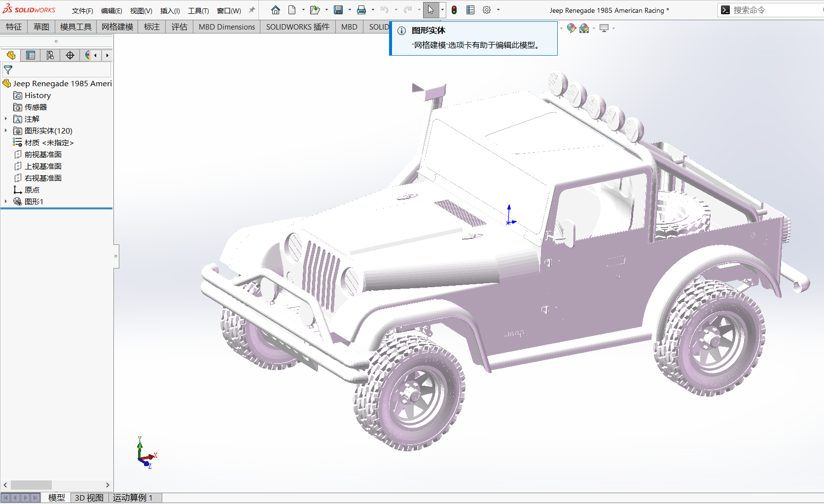Screen dimensions: 824x504
Task: Click the pin icon beside the 窗口 menu
Action: [252, 10]
